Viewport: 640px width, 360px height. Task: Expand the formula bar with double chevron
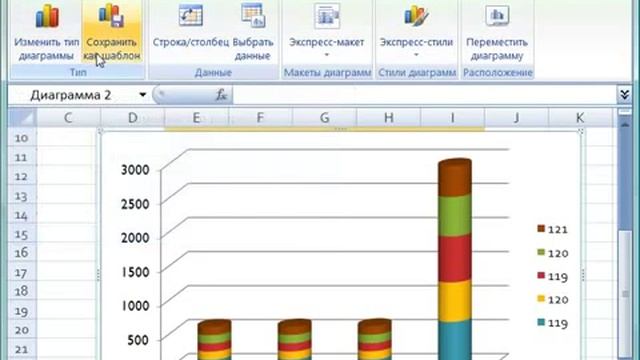[x=624, y=95]
